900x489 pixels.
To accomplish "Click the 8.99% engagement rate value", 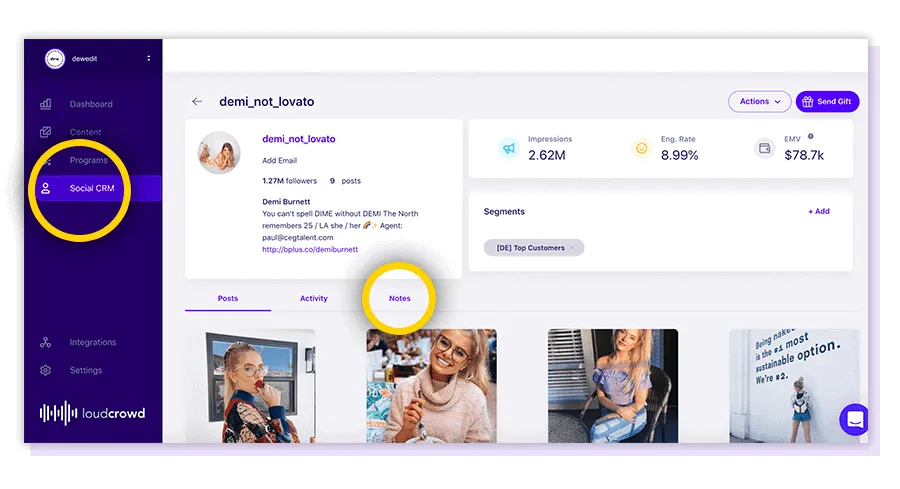I will pyautogui.click(x=680, y=155).
